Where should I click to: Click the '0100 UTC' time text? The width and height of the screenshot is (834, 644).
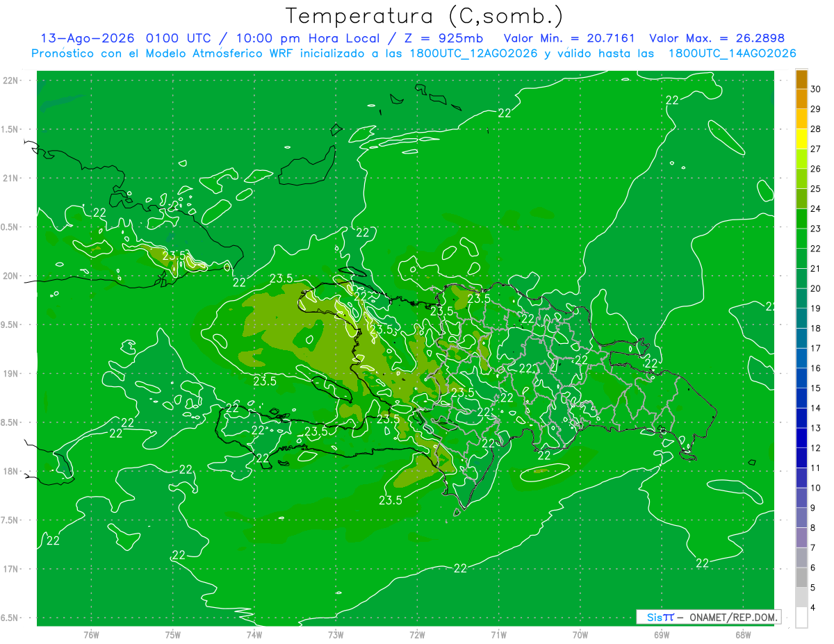pyautogui.click(x=179, y=38)
